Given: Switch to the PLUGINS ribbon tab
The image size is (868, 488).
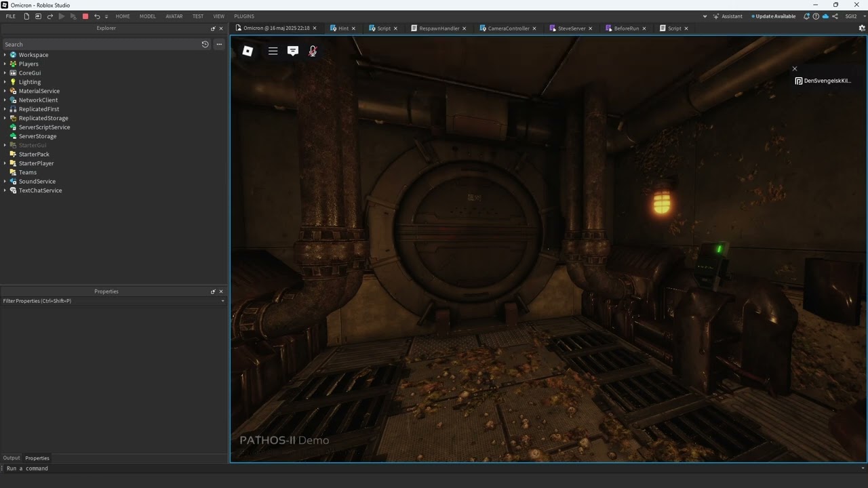Looking at the screenshot, I should coord(244,16).
